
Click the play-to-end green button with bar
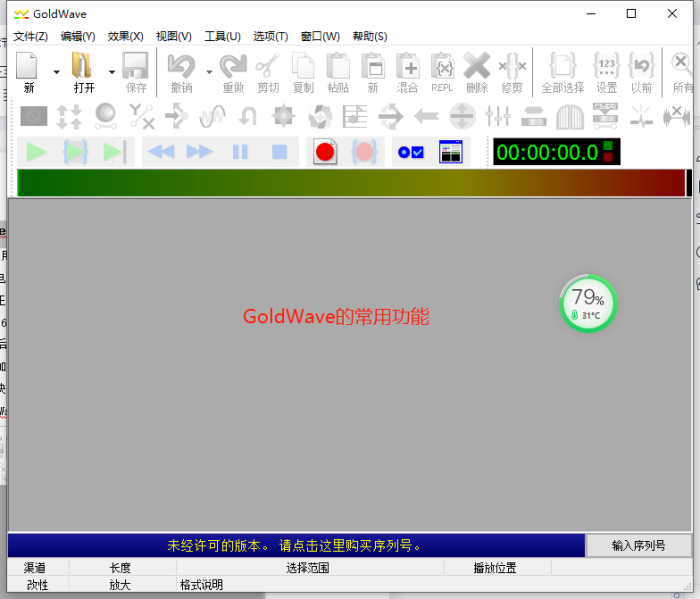coord(114,152)
